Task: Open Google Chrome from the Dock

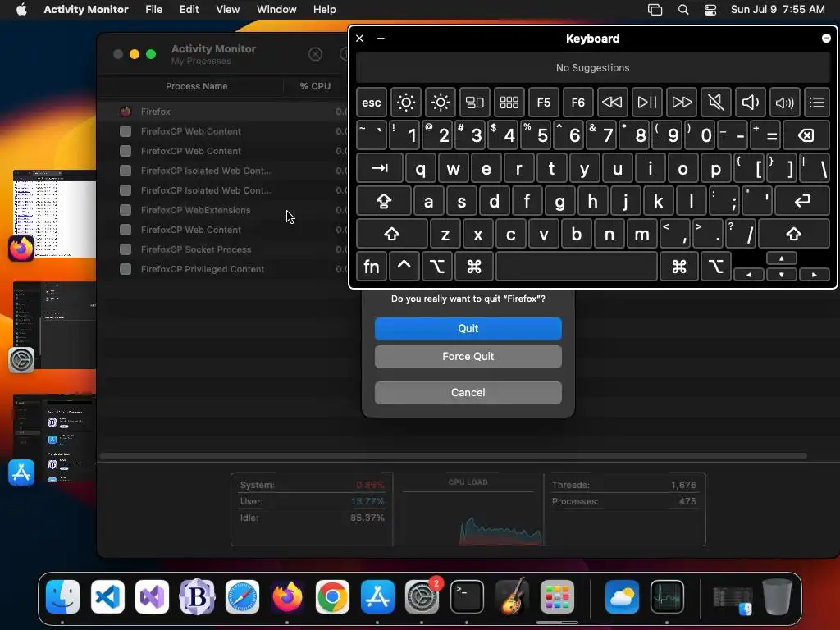Action: pyautogui.click(x=332, y=597)
